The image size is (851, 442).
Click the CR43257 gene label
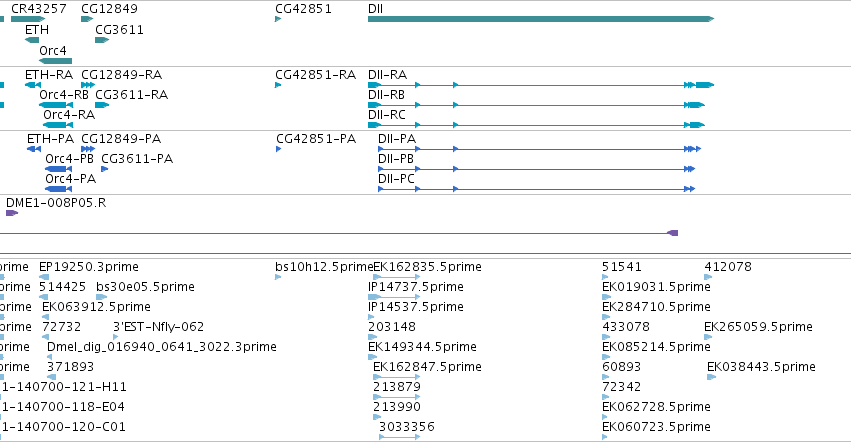[39, 9]
